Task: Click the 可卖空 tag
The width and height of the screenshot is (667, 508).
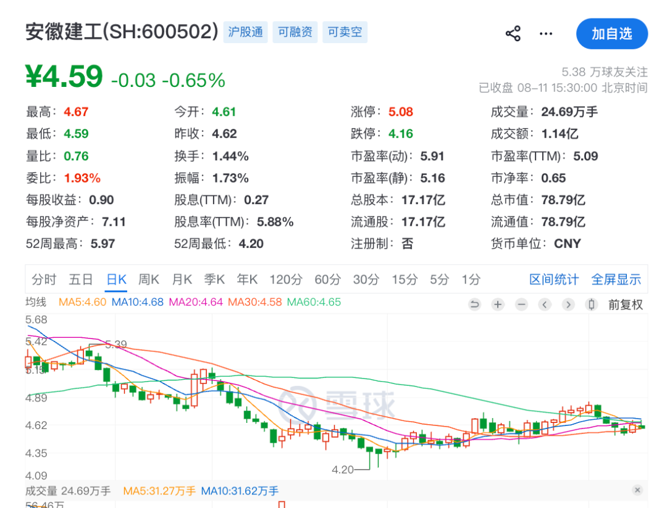Action: [345, 32]
